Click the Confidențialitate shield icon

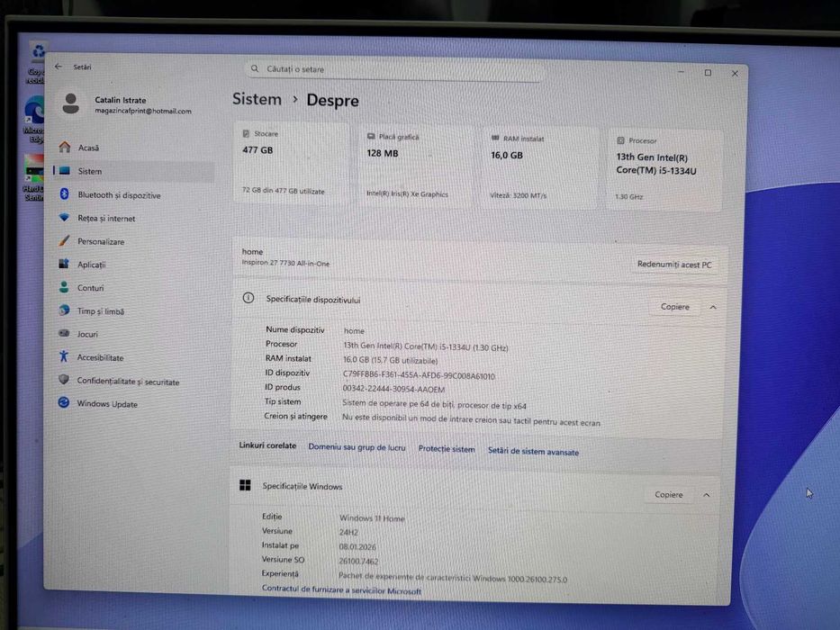pyautogui.click(x=64, y=379)
